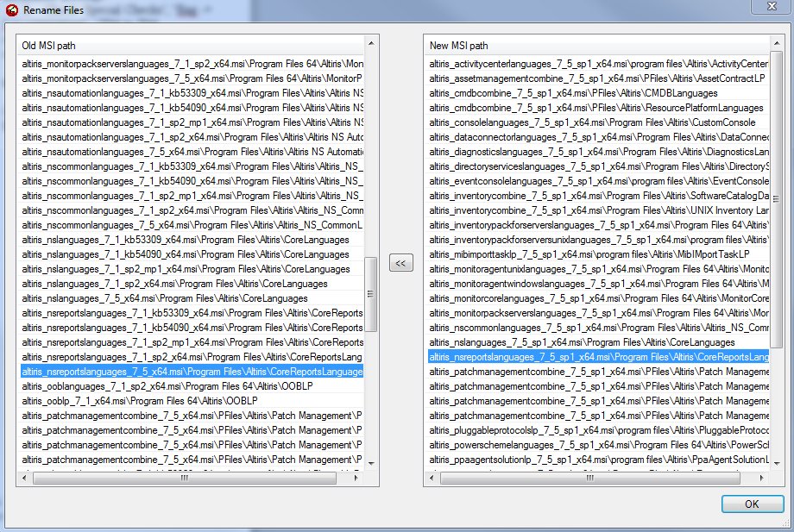794x532 pixels.
Task: Click vertical scroll thumb of Old MSI list
Action: coord(370,294)
